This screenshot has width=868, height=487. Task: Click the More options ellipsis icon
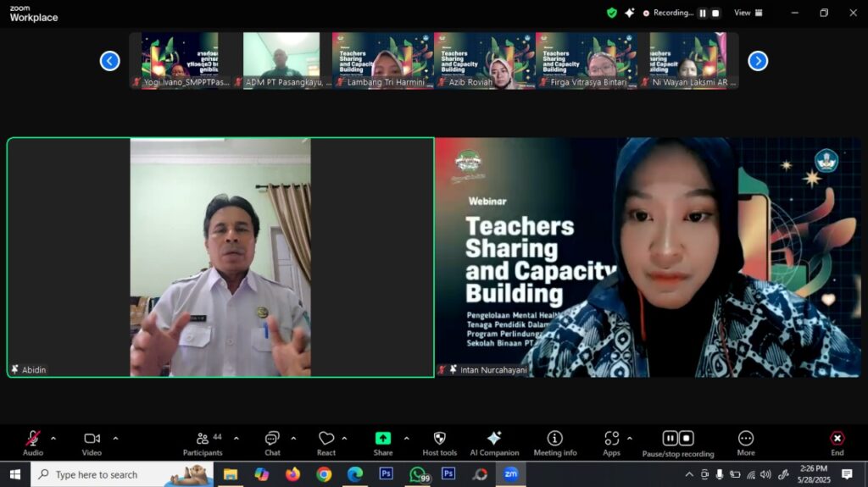pos(746,439)
